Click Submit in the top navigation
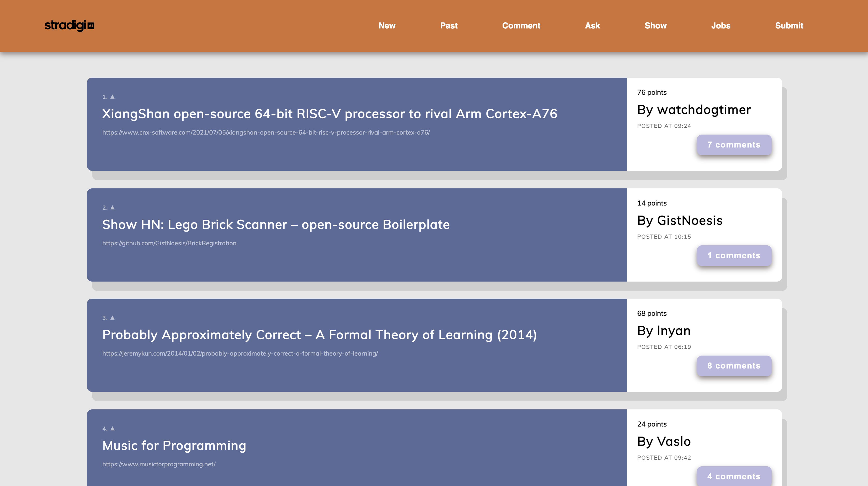 [789, 26]
